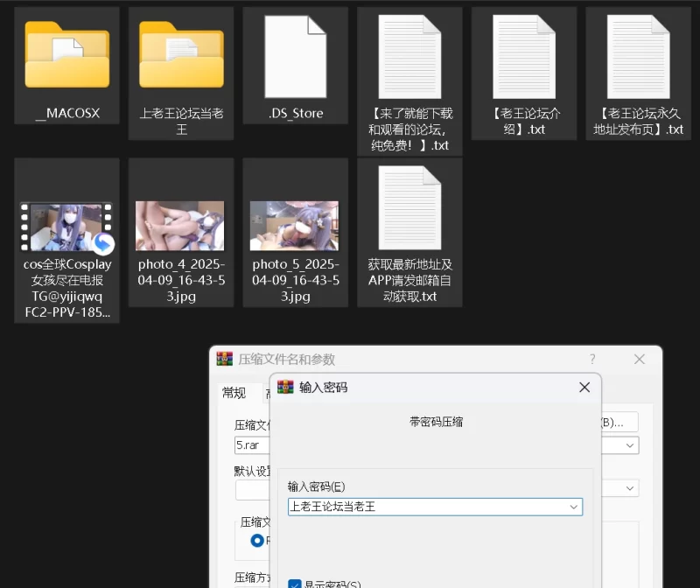Image resolution: width=700 pixels, height=588 pixels.
Task: Expand the 输入密码 password dropdown arrow
Action: click(574, 507)
